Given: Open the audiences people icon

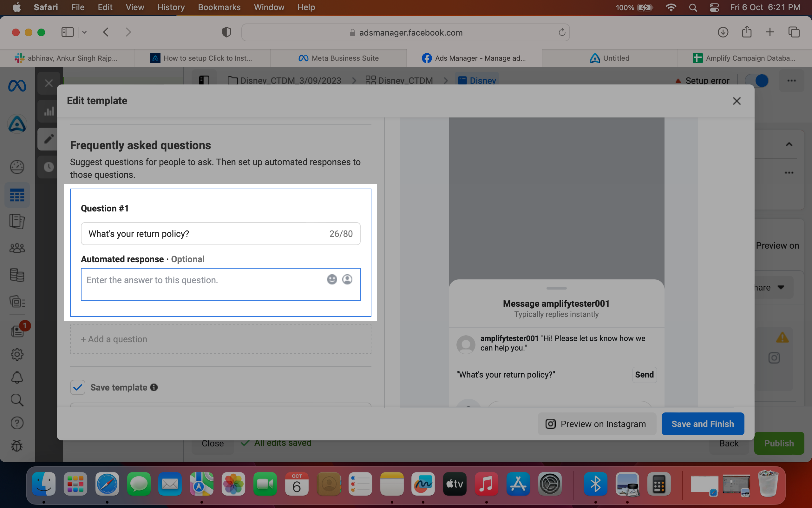Looking at the screenshot, I should 17,248.
